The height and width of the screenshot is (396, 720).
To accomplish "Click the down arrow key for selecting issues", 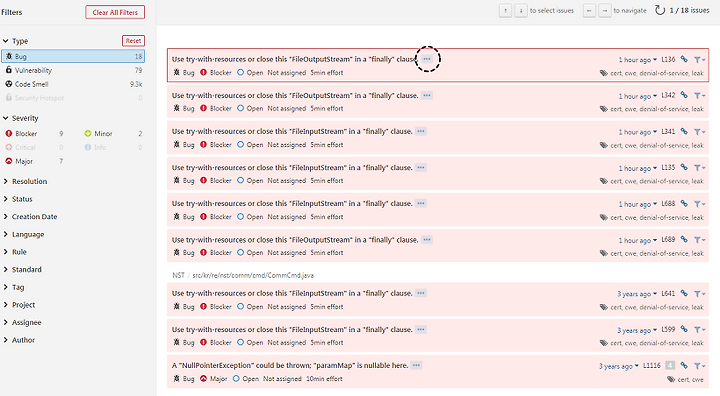I will tap(521, 11).
